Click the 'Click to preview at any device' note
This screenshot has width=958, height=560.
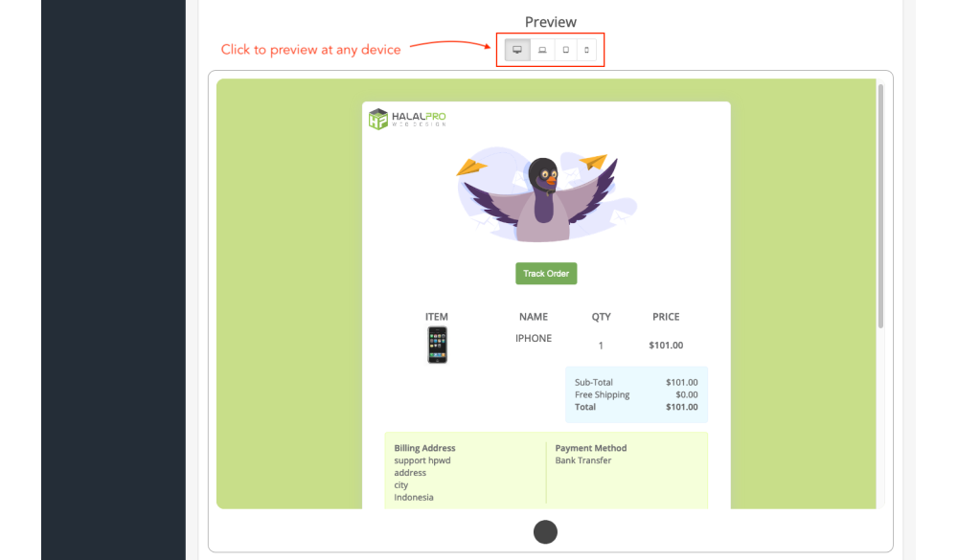(310, 50)
